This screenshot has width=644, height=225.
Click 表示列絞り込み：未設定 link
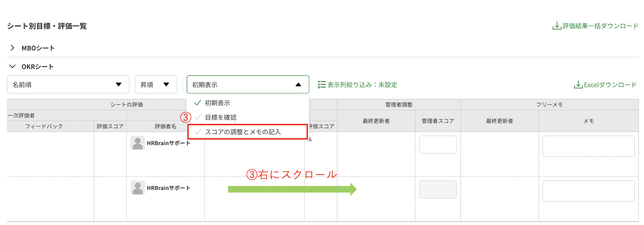tap(362, 85)
